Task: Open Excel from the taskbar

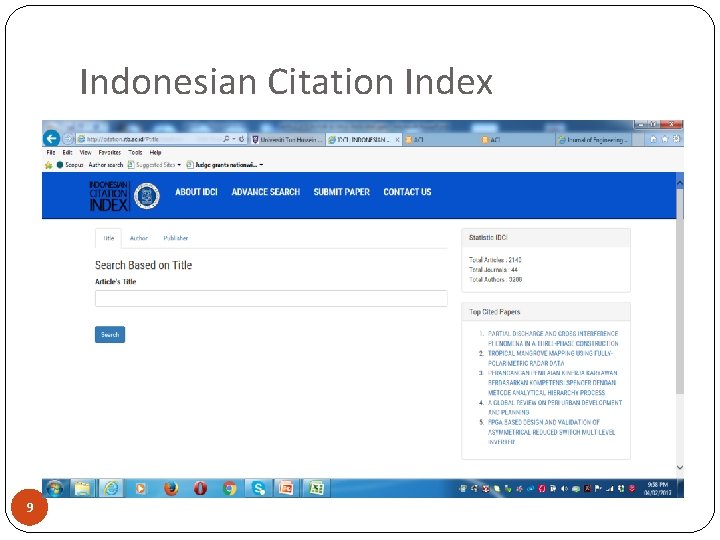Action: click(x=316, y=488)
